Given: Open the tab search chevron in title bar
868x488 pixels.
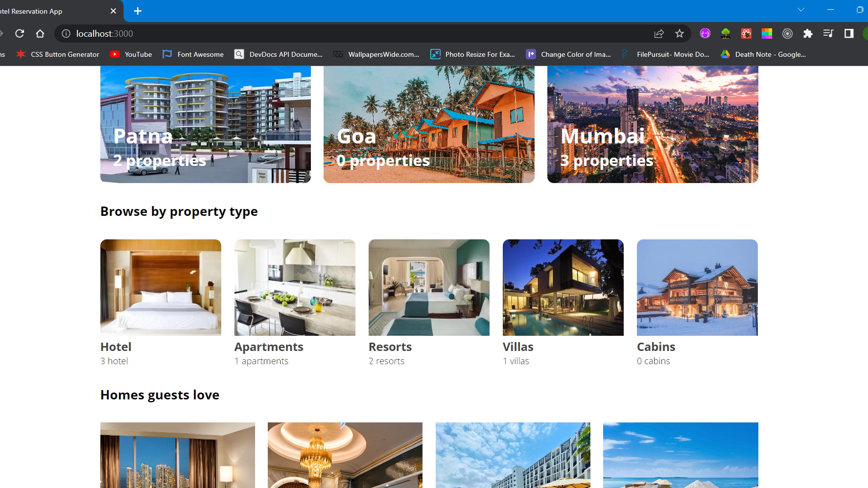Looking at the screenshot, I should click(801, 9).
